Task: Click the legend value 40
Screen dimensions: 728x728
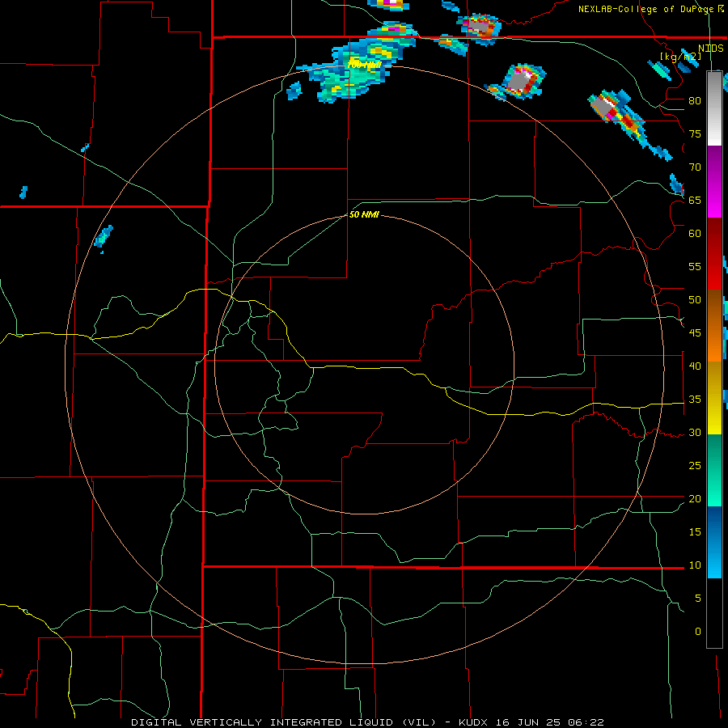Action: [x=695, y=366]
